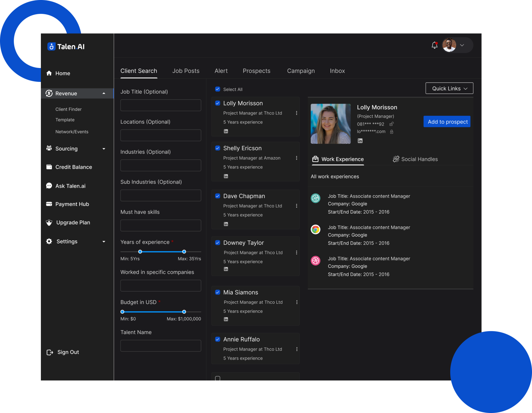
Task: Open more options for Shelly Ericson
Action: (x=296, y=158)
